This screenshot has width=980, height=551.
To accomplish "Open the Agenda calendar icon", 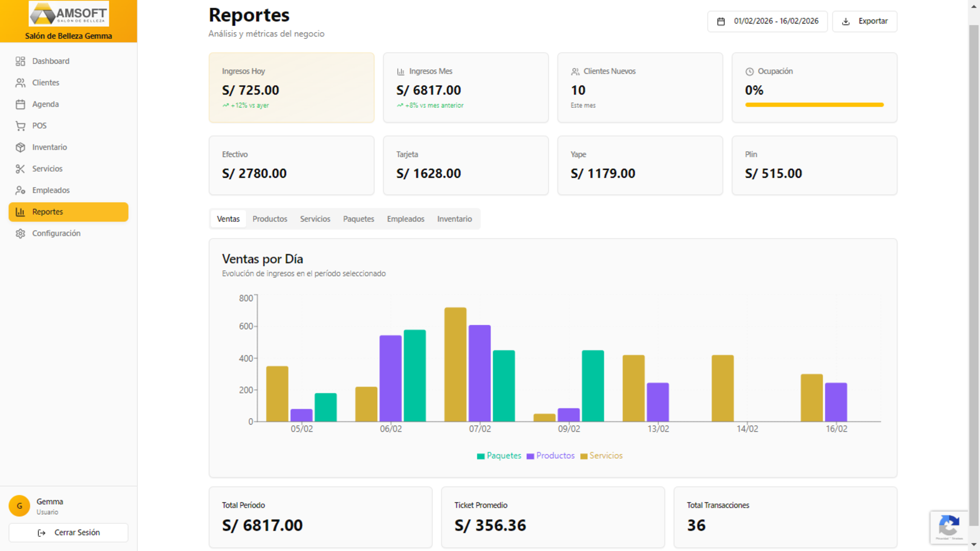I will coord(21,104).
